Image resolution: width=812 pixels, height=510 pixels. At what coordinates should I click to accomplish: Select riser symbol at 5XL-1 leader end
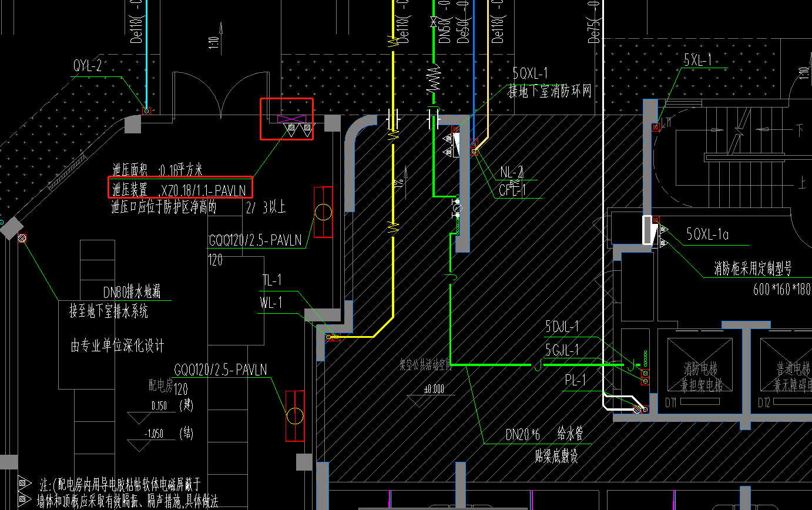pyautogui.click(x=657, y=126)
